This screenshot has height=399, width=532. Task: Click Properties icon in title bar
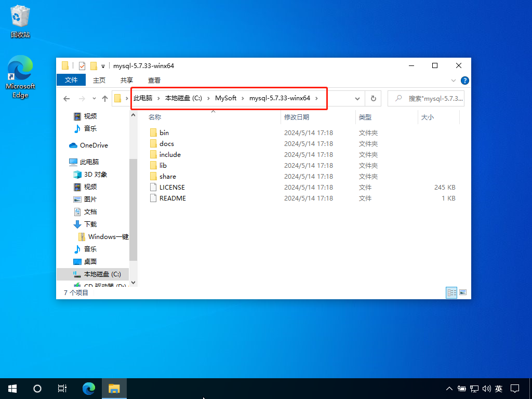tap(82, 66)
